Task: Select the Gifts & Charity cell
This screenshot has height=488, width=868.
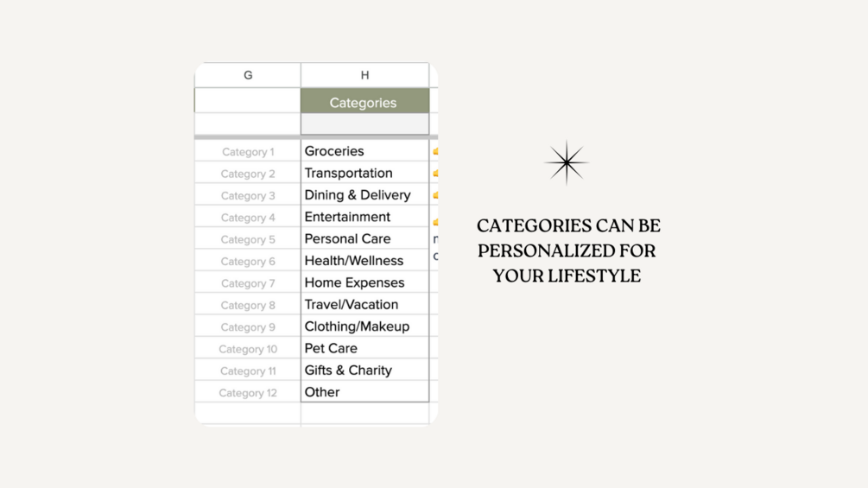Action: [364, 370]
